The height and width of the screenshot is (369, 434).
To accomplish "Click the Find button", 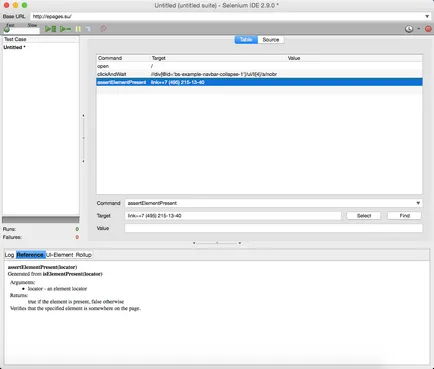I will (x=404, y=216).
